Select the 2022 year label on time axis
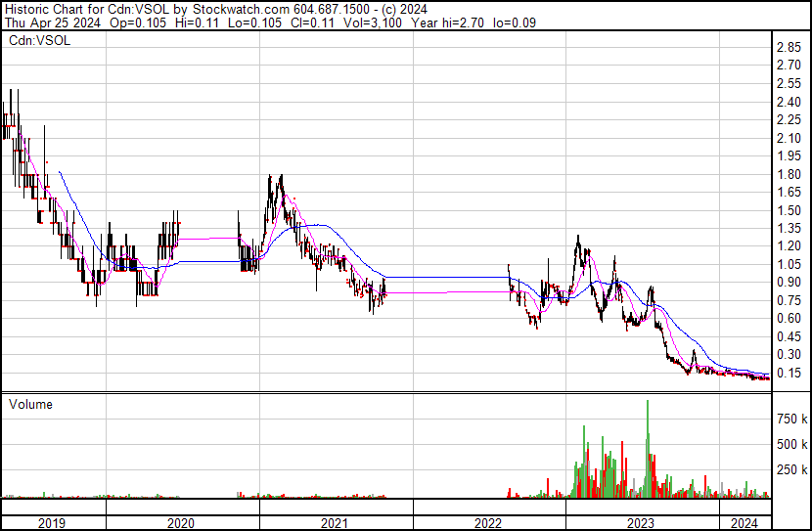 489,522
